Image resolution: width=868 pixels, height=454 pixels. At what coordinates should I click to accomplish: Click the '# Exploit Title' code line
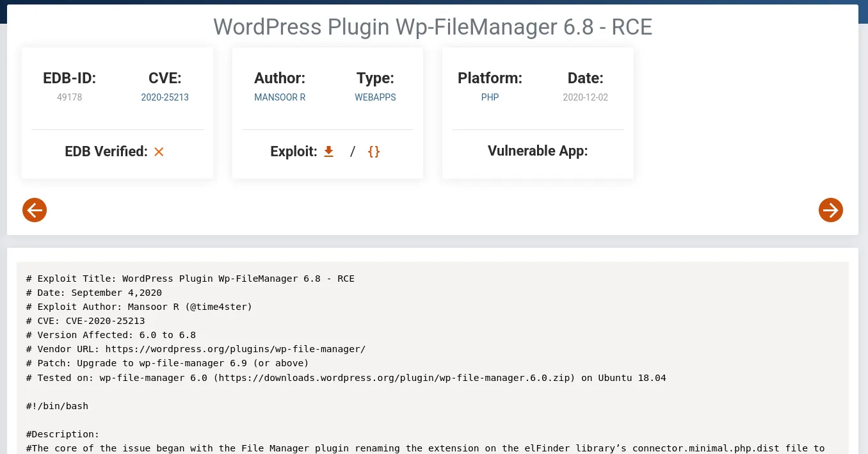pos(190,279)
